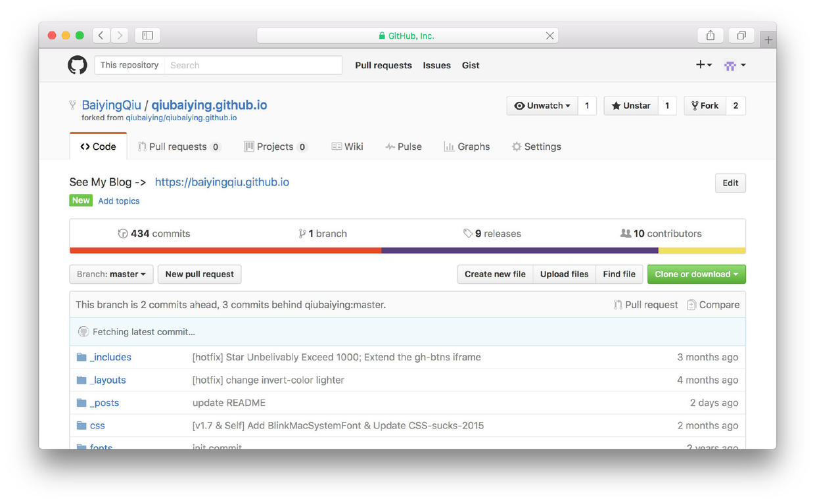
Task: Click the GitHub Octocat logo
Action: 78,65
